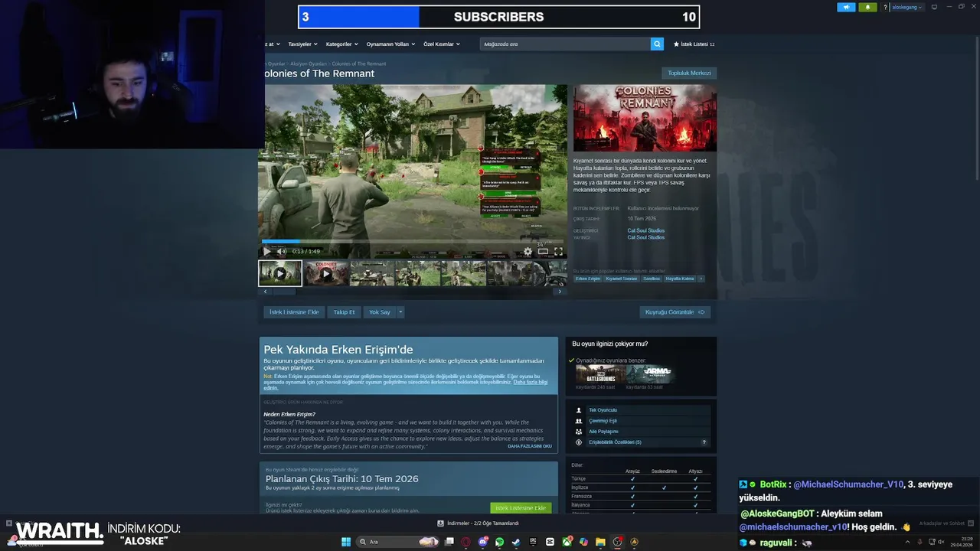This screenshot has width=980, height=551.
Task: Open Cat Soul Studios publisher link
Action: 646,237
